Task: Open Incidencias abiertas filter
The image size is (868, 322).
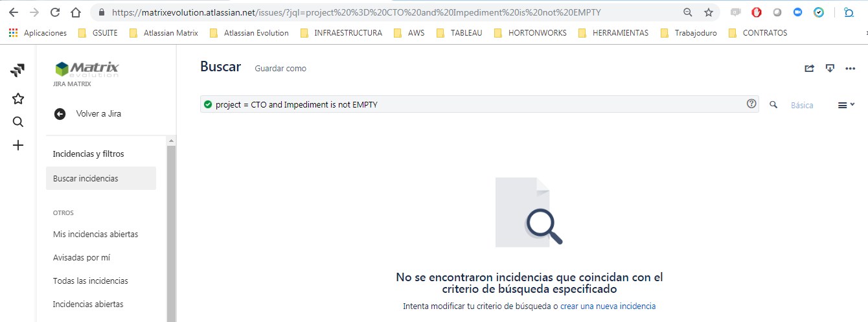Action: 88,304
